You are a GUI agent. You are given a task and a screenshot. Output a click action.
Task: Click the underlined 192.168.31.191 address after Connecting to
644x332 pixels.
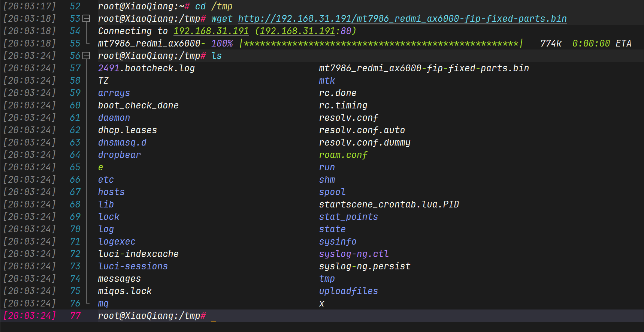click(x=211, y=31)
